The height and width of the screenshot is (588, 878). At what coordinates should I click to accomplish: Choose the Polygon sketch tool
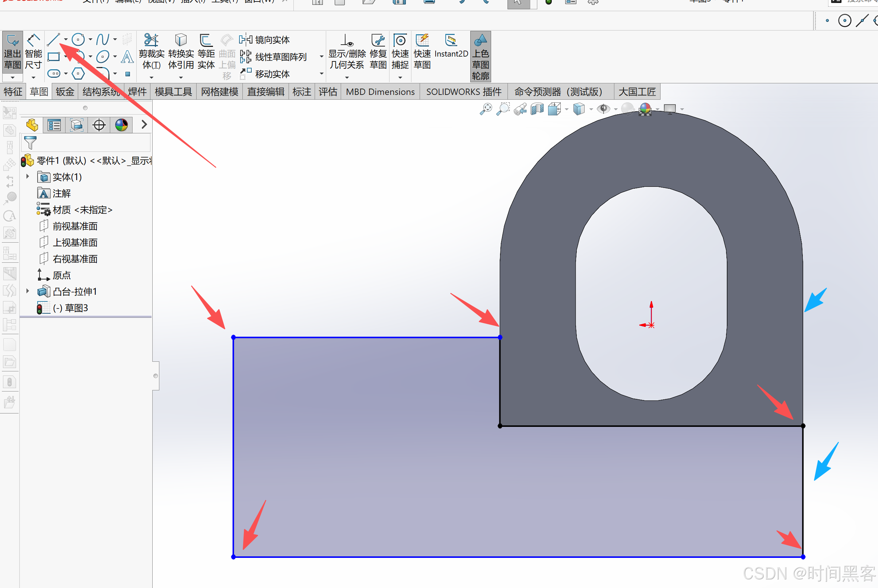pyautogui.click(x=78, y=74)
